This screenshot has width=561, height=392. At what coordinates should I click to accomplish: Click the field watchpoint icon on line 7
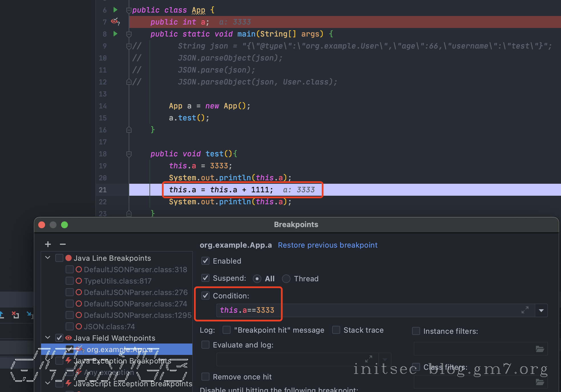point(115,21)
